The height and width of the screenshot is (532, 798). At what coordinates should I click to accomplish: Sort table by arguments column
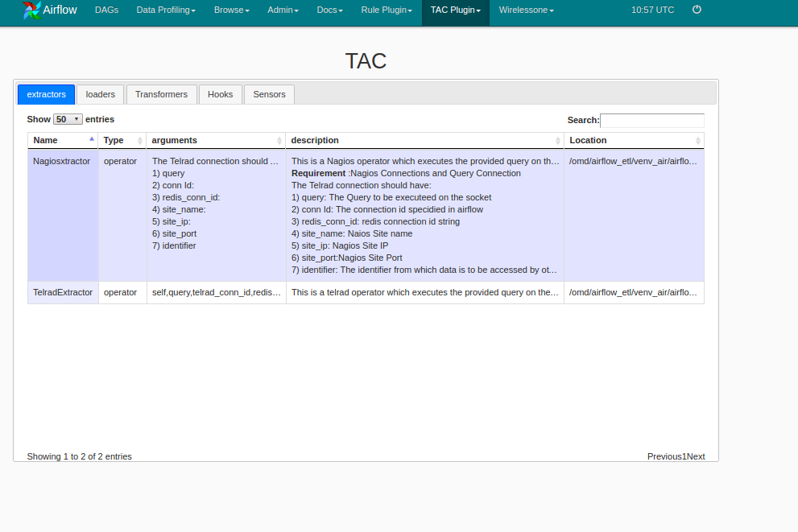click(216, 140)
